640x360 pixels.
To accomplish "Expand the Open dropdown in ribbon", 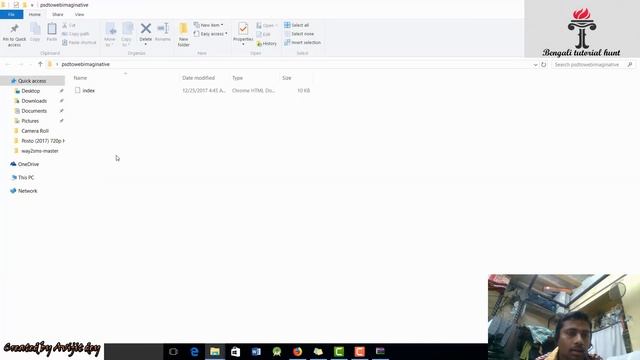I will (x=267, y=25).
